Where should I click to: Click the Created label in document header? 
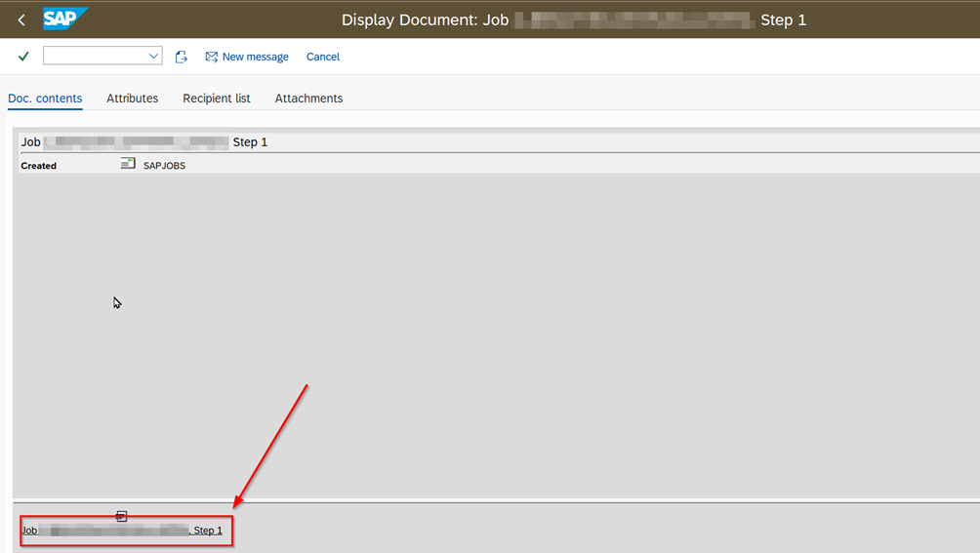pyautogui.click(x=39, y=166)
